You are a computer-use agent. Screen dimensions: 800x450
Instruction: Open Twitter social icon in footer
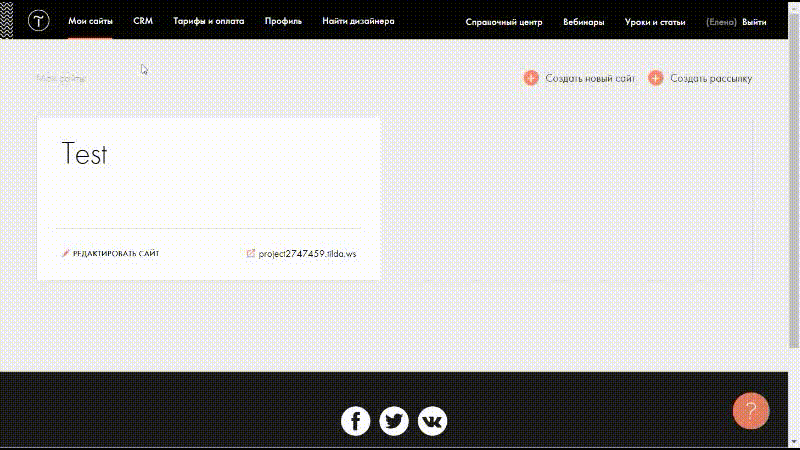[394, 421]
